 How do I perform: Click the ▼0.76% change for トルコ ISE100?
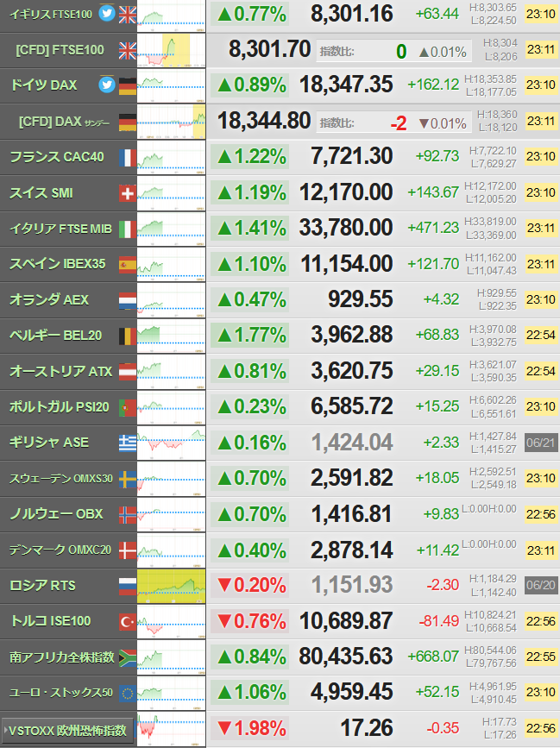(251, 621)
